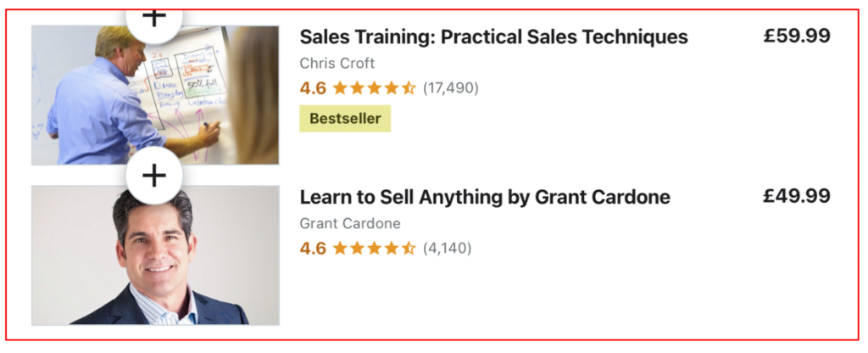
Task: Click the plus icon above Grant Cardone thumbnail
Action: tap(153, 176)
